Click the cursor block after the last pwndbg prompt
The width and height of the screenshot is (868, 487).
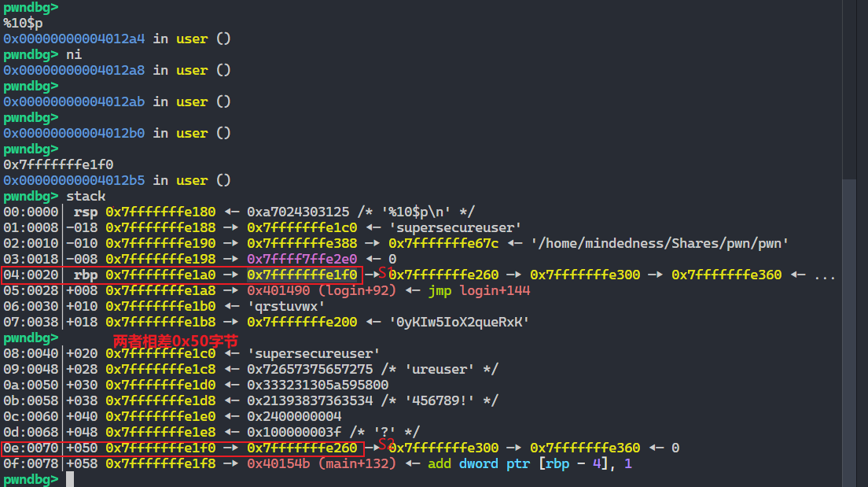pos(68,479)
